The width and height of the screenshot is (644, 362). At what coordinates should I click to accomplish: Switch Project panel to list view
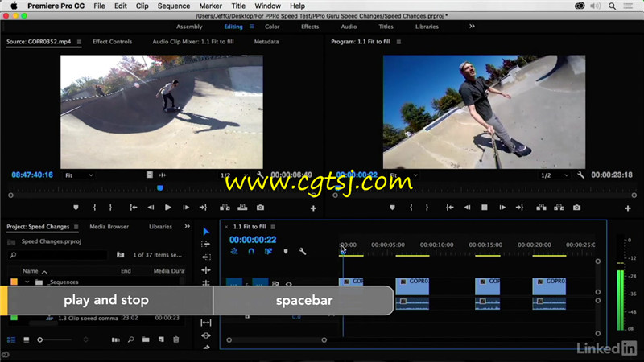pos(11,339)
